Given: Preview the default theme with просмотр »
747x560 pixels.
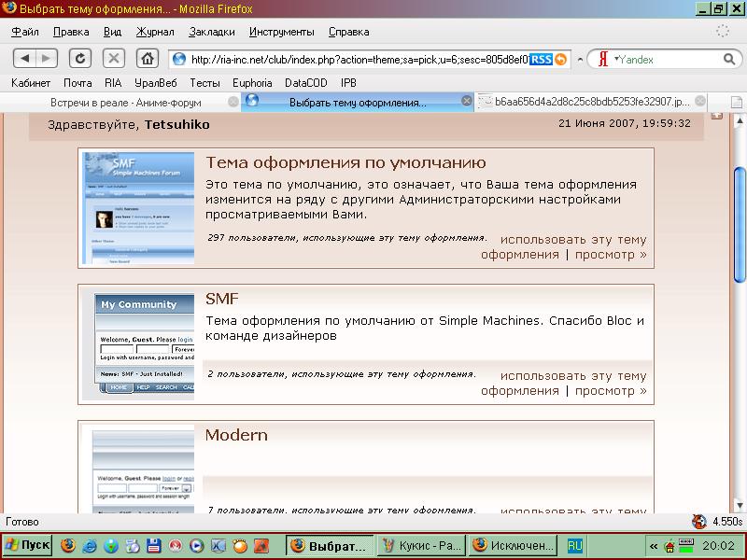Looking at the screenshot, I should [x=611, y=254].
